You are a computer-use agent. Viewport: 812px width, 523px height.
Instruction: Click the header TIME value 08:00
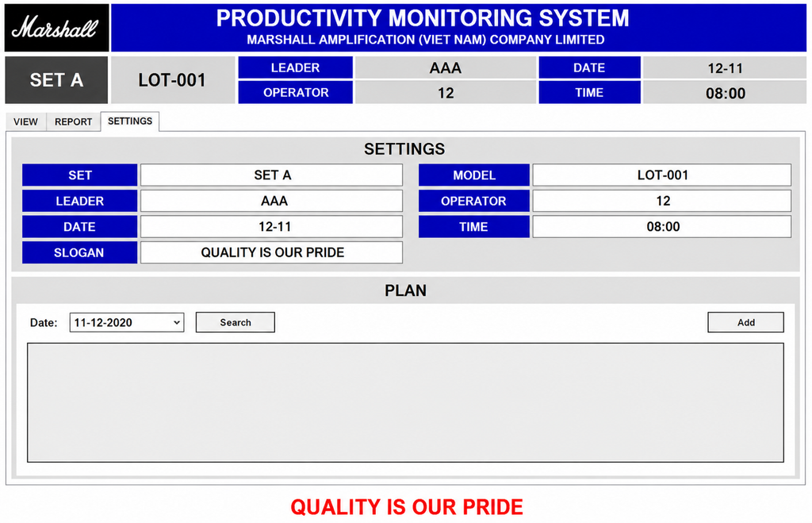pos(725,94)
